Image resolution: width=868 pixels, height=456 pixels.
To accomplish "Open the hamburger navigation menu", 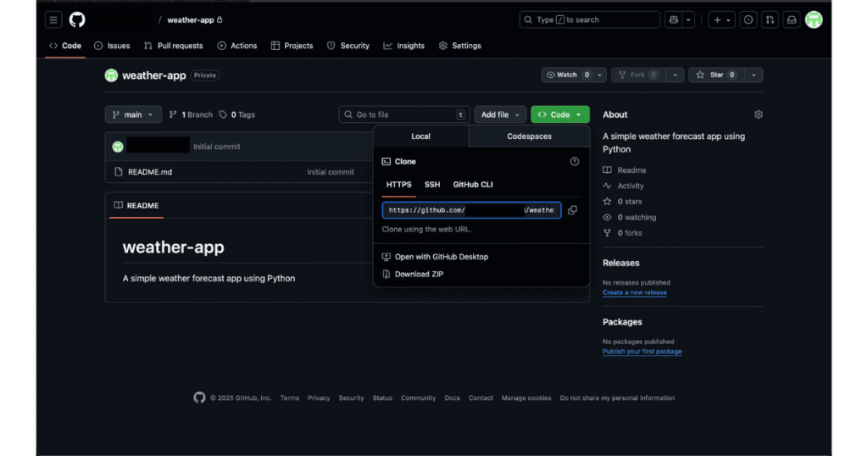I will (x=53, y=19).
